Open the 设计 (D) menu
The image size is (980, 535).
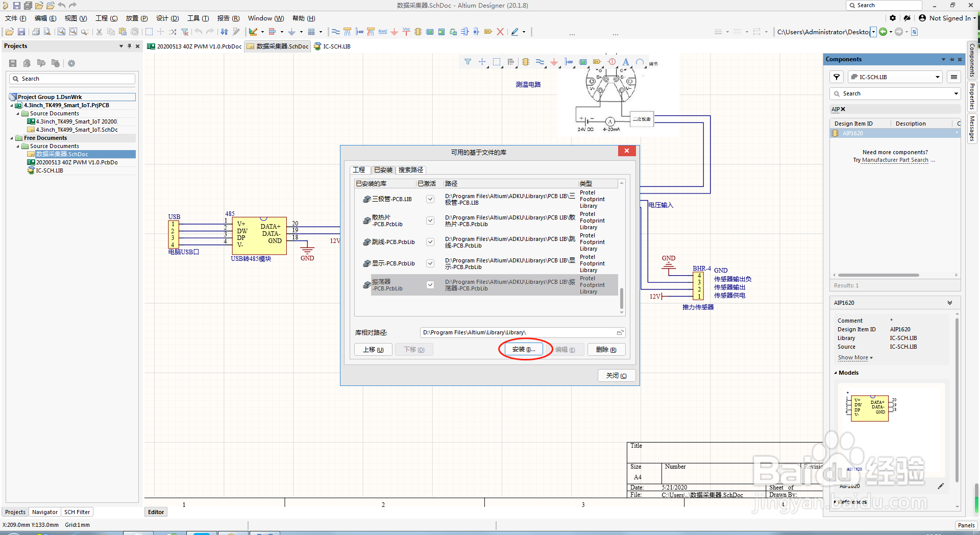167,18
